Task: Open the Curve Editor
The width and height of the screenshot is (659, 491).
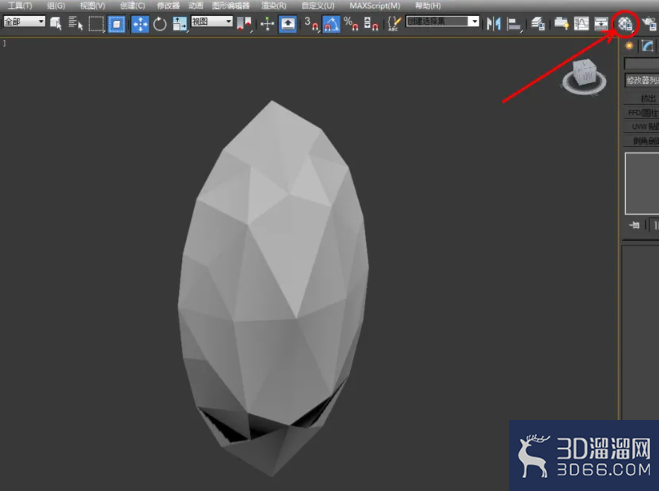Action: [x=581, y=24]
